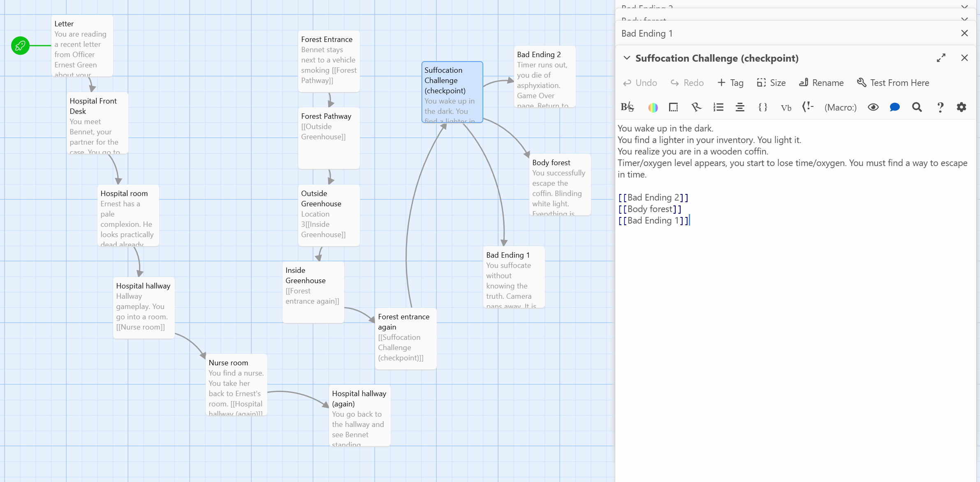
Task: Open the (Macro:) builder
Action: point(840,107)
